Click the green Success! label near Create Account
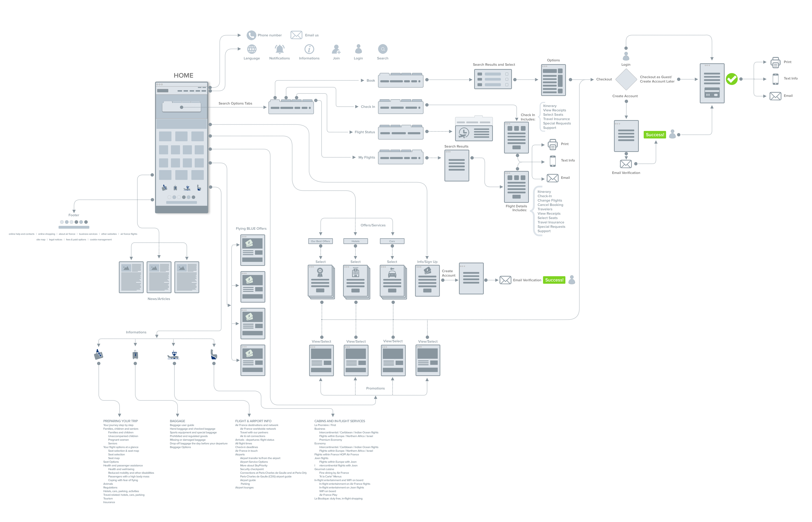 click(x=654, y=135)
